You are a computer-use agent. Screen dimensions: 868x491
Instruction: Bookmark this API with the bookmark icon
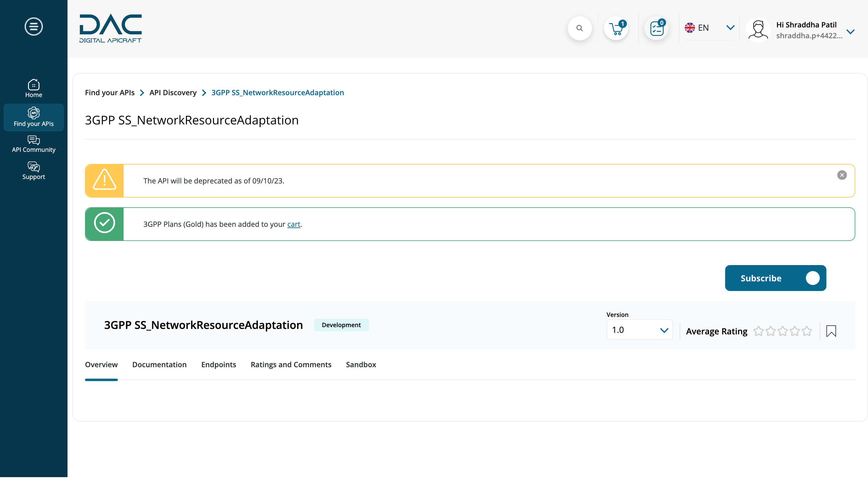pos(831,331)
